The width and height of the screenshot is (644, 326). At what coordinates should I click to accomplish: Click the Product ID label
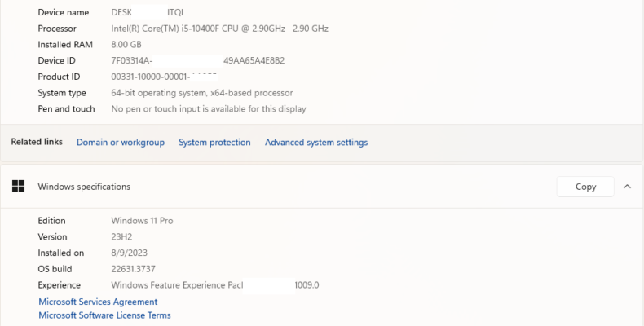(x=60, y=77)
